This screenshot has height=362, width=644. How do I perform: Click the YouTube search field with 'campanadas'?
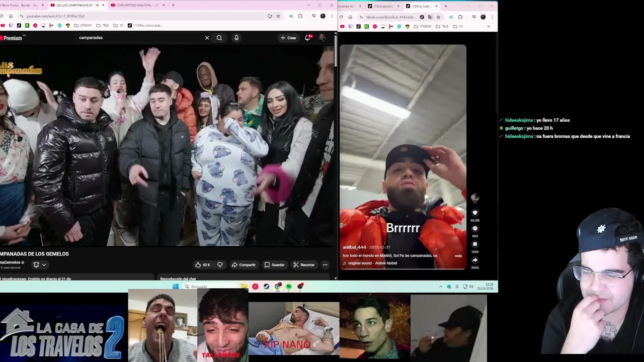(139, 38)
